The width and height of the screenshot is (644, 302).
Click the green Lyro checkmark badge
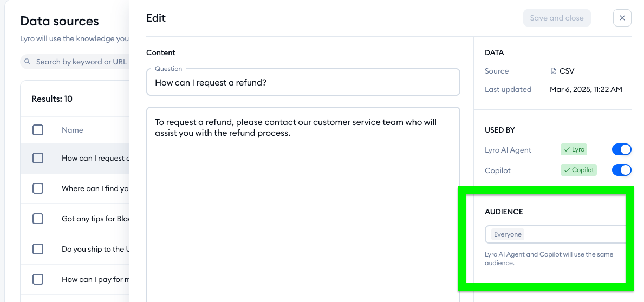click(574, 150)
